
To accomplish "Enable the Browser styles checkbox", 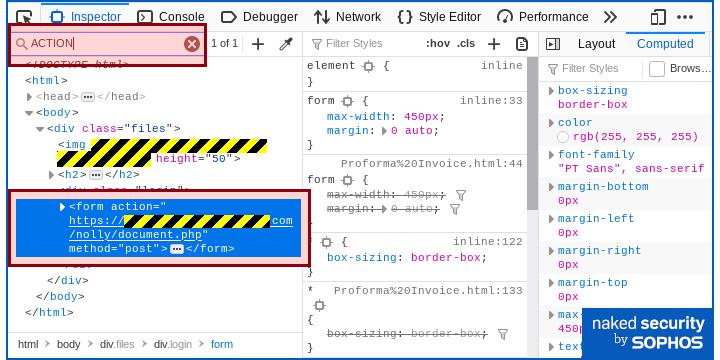I will (657, 69).
